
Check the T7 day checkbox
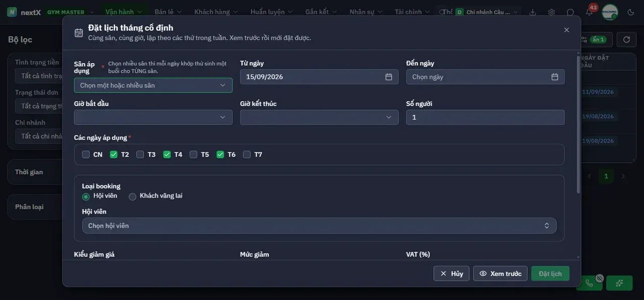pos(247,155)
